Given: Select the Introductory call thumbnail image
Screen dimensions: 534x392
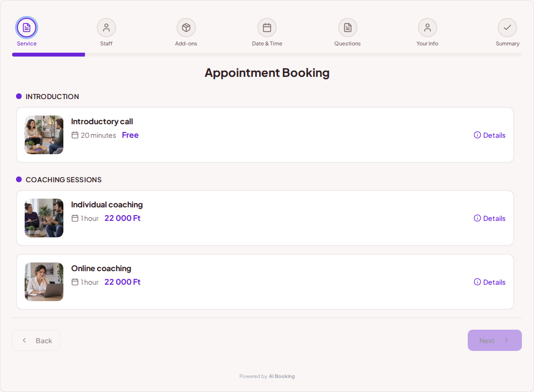Looking at the screenshot, I should pyautogui.click(x=44, y=135).
